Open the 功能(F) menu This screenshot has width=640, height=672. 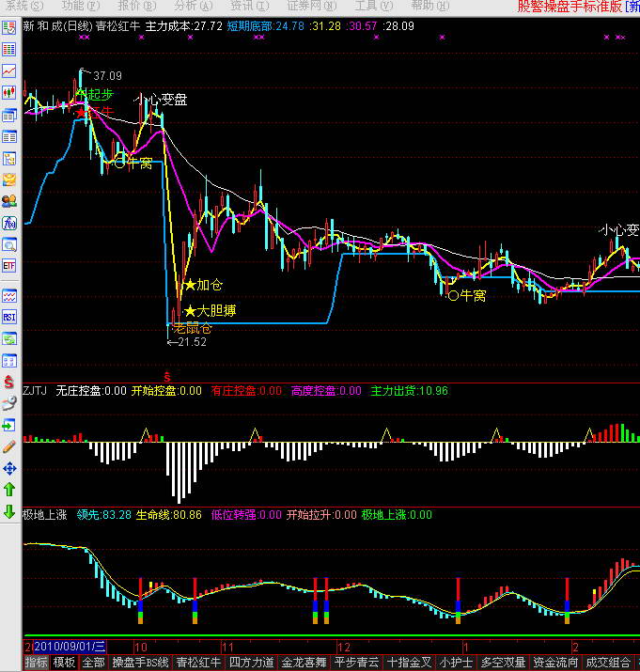(x=81, y=6)
